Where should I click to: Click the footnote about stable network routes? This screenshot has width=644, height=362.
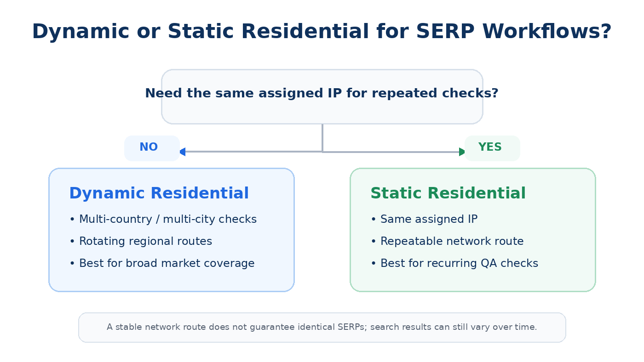pyautogui.click(x=322, y=327)
